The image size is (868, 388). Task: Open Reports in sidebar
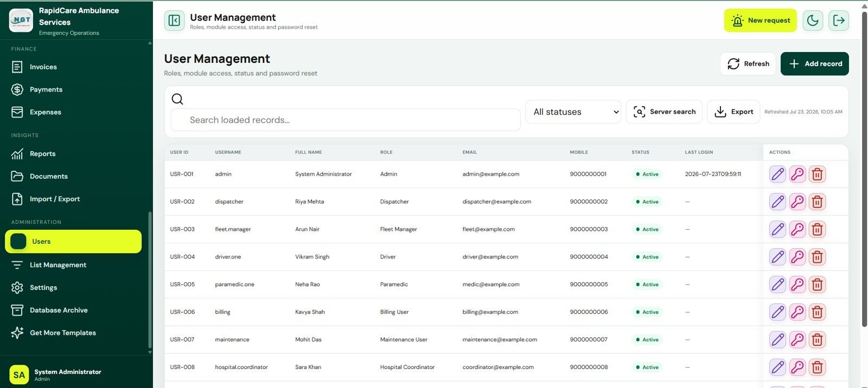(x=73, y=154)
